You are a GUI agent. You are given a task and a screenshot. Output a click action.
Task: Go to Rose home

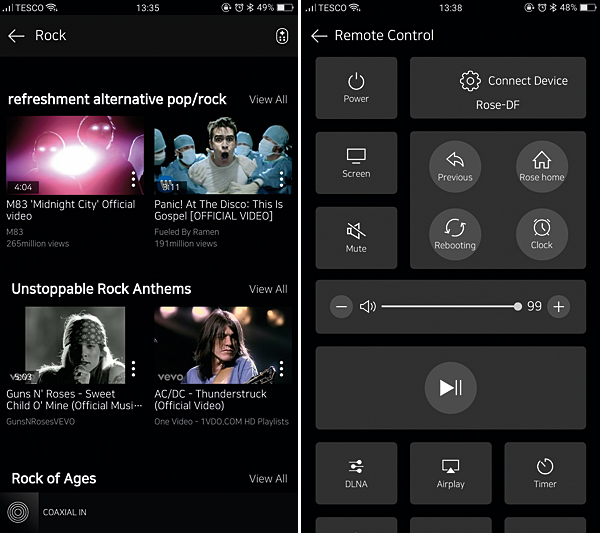tap(542, 166)
